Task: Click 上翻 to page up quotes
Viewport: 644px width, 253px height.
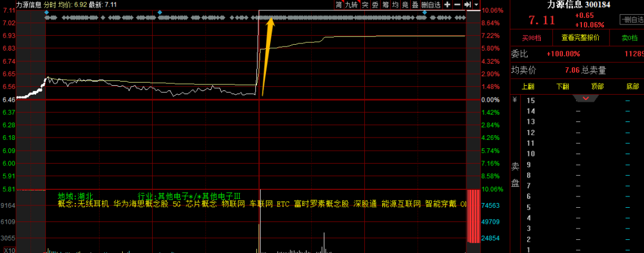Action: (x=528, y=86)
